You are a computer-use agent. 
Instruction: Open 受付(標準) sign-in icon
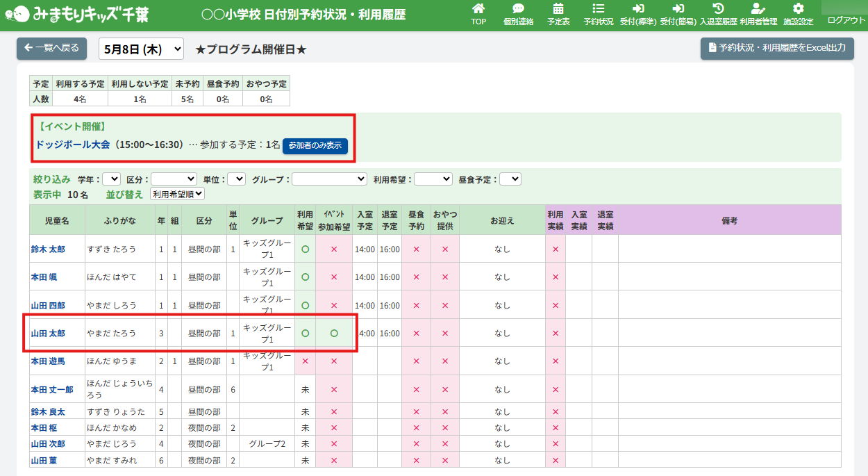coord(638,10)
